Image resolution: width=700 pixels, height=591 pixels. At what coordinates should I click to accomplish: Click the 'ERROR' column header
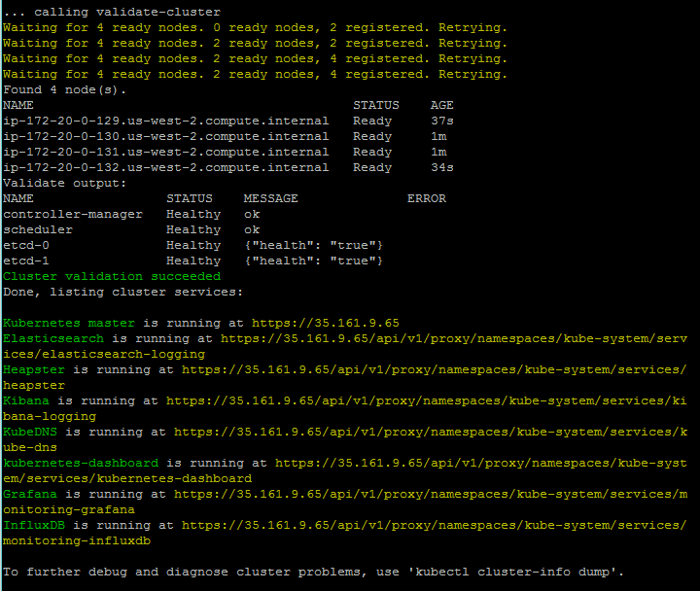427,198
